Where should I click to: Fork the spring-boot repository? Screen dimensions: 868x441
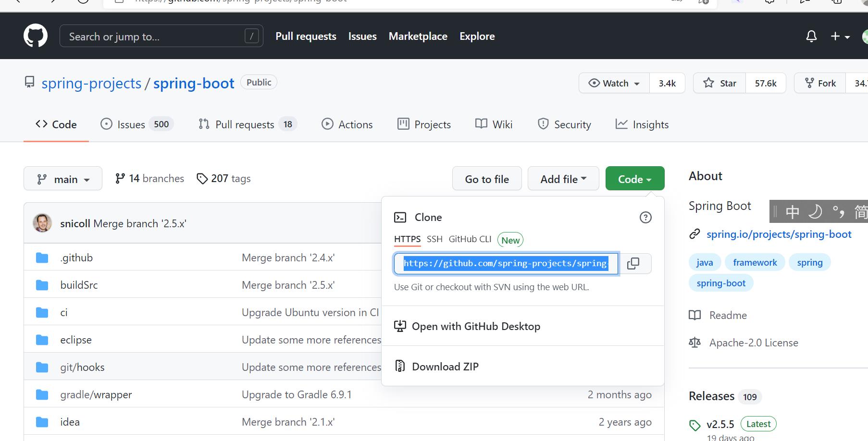tap(820, 83)
